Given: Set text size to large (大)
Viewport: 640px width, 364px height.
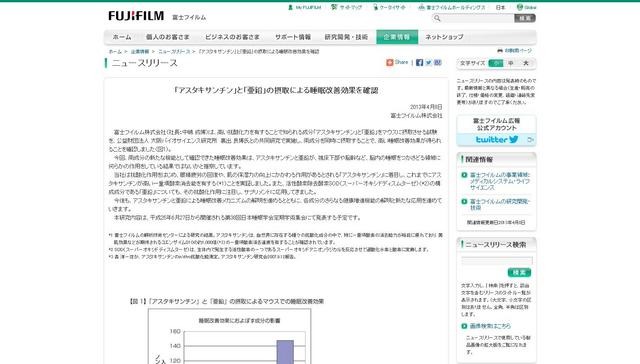Looking at the screenshot, I should 526,63.
